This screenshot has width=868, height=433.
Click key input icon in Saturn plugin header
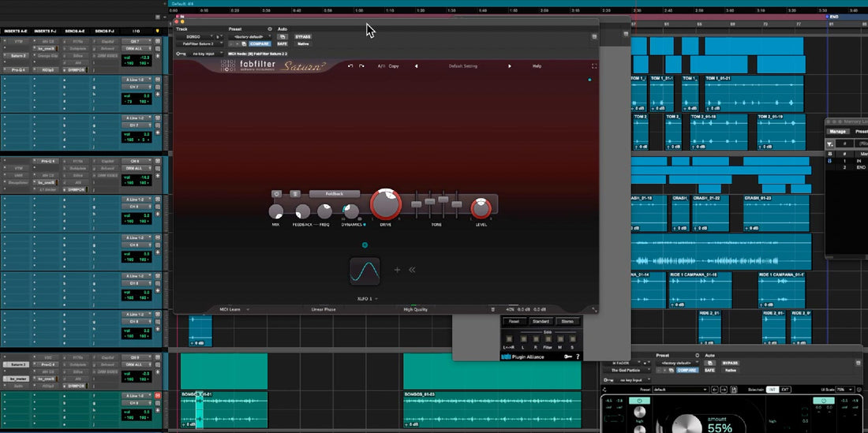[x=181, y=54]
